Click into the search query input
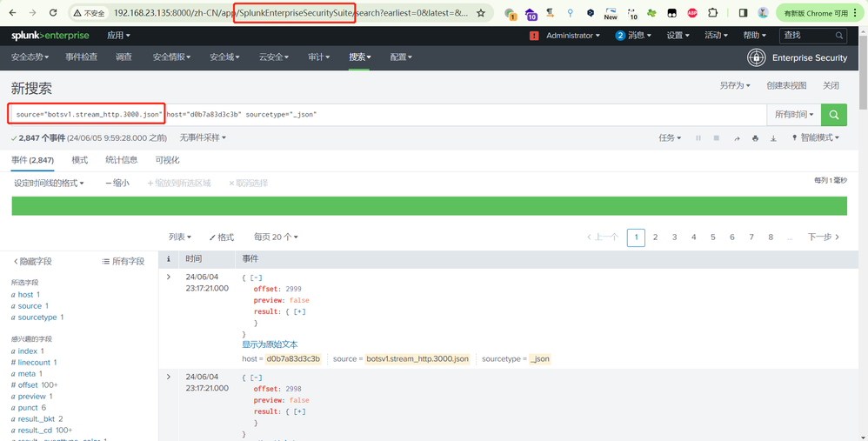The image size is (868, 441). 388,115
